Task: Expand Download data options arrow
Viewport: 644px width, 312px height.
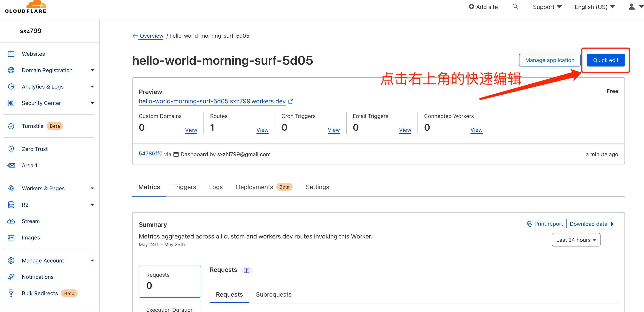Action: 612,224
